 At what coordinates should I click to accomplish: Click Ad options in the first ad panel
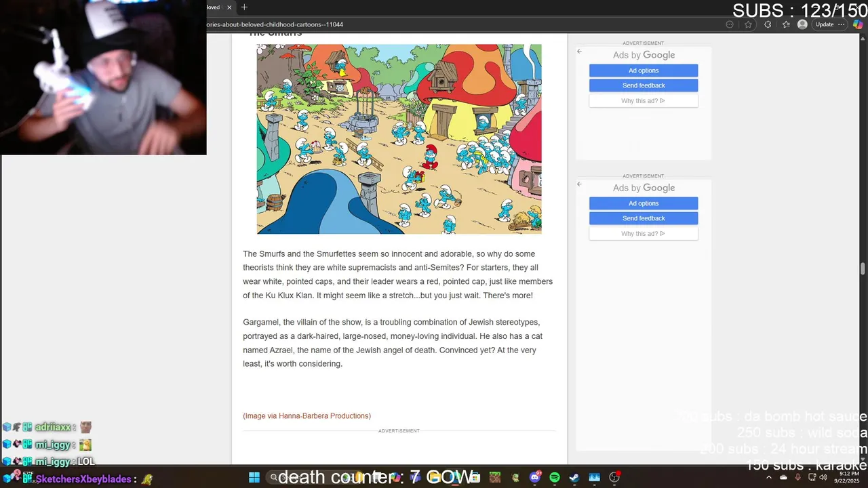(x=644, y=70)
